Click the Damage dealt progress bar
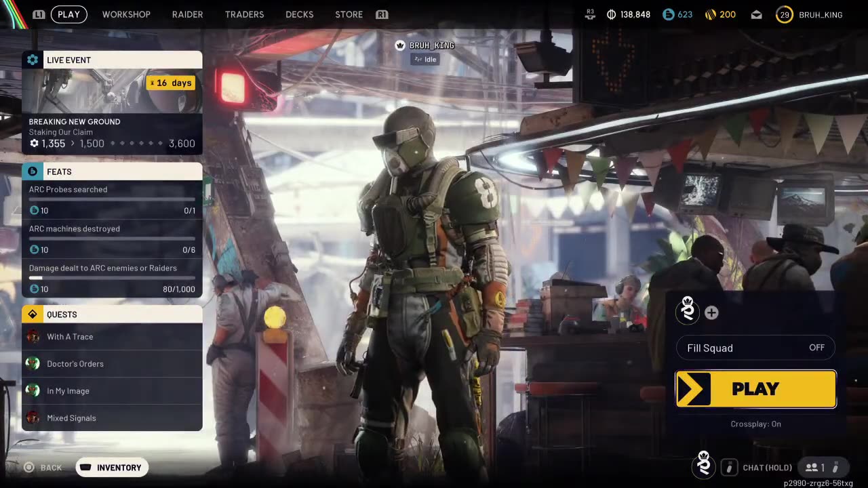868x488 pixels. pos(112,278)
